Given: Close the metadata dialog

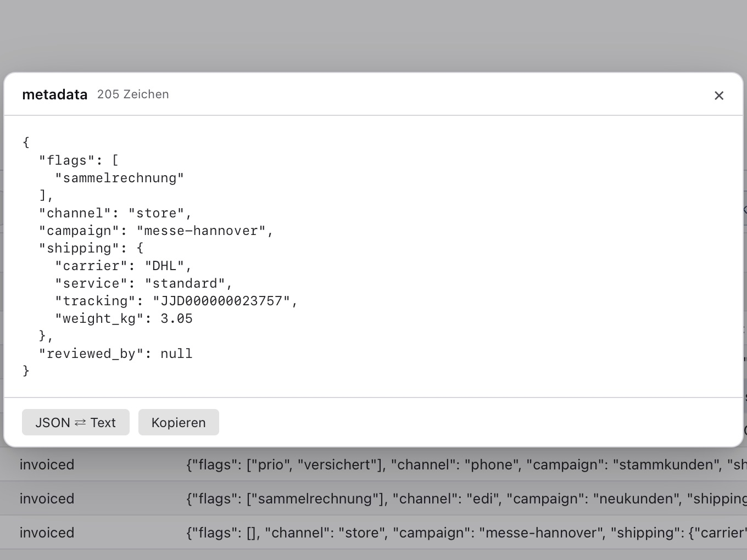Looking at the screenshot, I should tap(718, 96).
